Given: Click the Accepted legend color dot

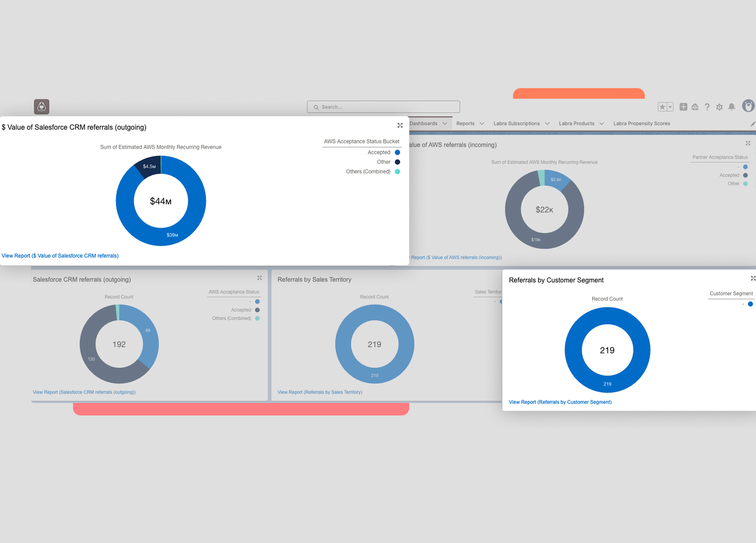Looking at the screenshot, I should pos(397,152).
